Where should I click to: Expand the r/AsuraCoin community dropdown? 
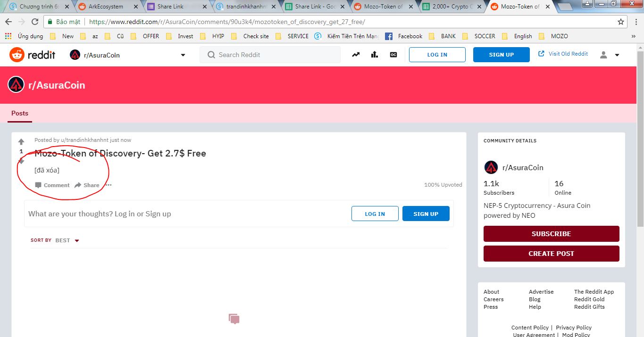click(183, 55)
